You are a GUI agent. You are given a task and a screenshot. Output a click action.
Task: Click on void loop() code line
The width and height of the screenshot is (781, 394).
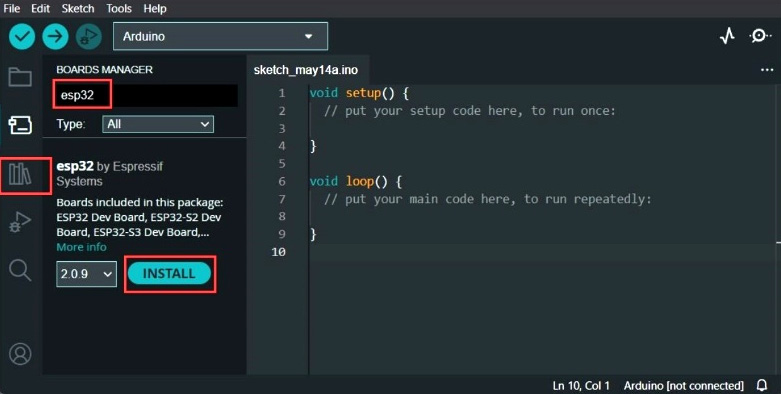coord(355,181)
